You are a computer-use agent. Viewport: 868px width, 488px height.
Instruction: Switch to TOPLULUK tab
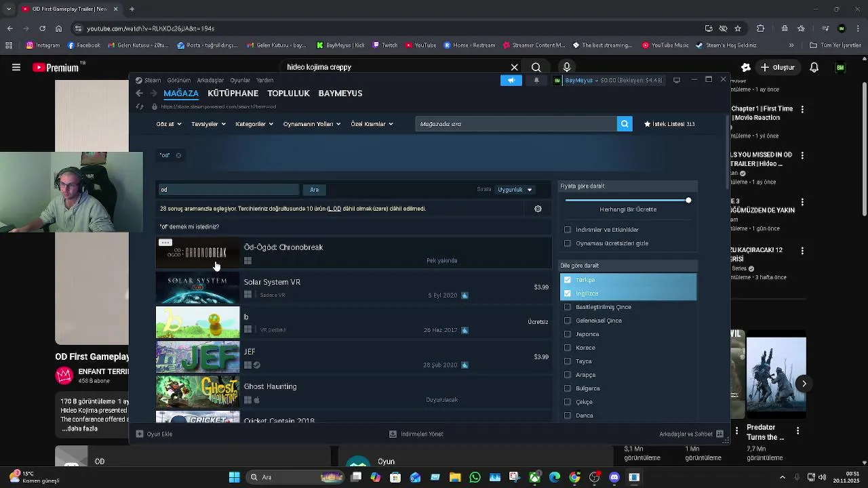(x=288, y=94)
